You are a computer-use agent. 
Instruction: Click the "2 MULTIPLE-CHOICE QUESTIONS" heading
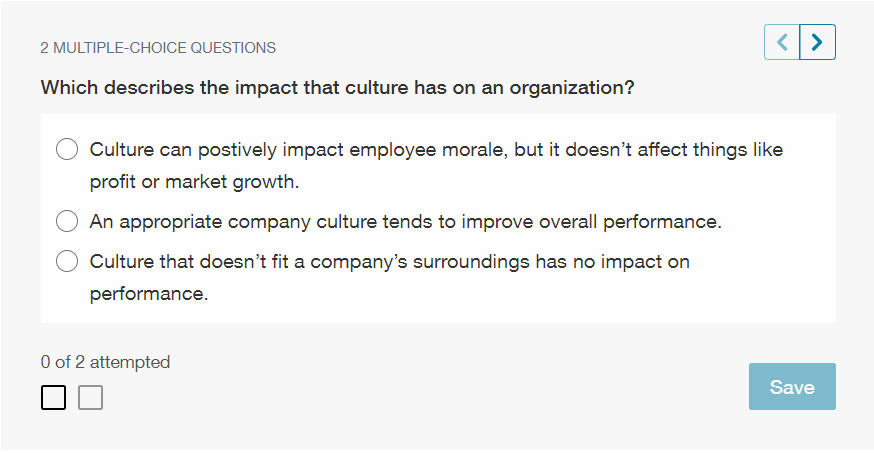[158, 48]
